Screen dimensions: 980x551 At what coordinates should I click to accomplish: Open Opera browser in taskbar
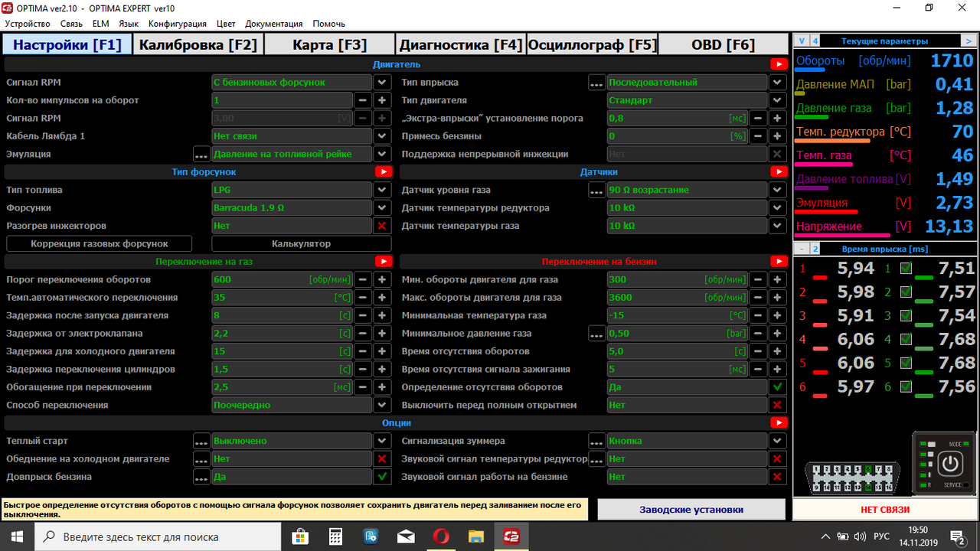(x=440, y=536)
